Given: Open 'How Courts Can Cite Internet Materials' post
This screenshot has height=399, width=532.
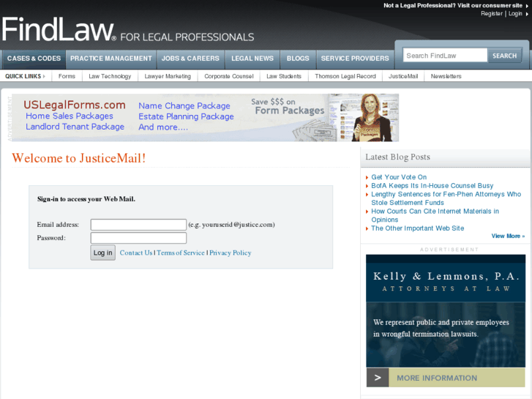Looking at the screenshot, I should pos(435,215).
